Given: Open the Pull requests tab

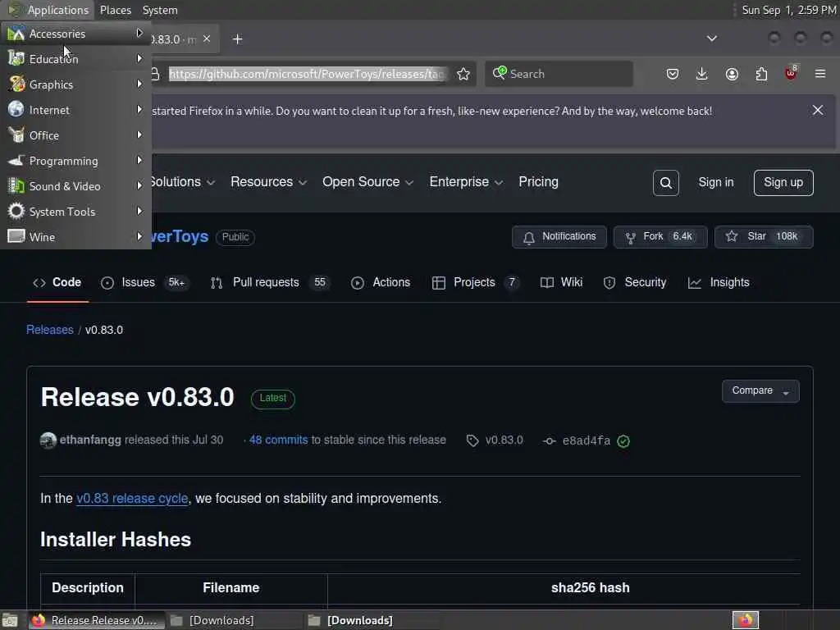Looking at the screenshot, I should pos(269,282).
